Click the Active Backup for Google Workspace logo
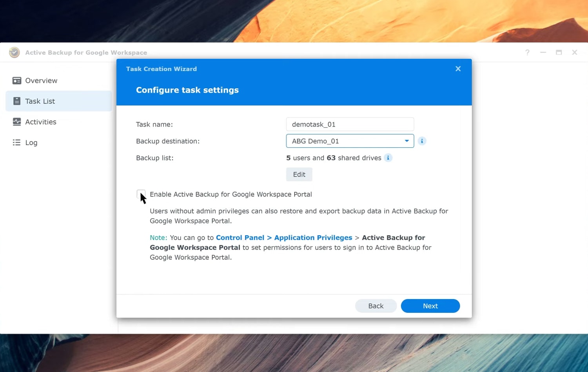This screenshot has width=588, height=372. point(14,52)
